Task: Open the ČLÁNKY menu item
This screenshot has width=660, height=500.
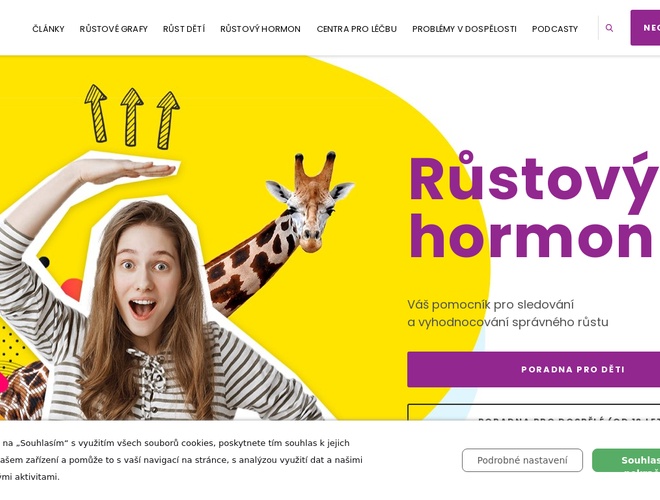Action: 48,29
